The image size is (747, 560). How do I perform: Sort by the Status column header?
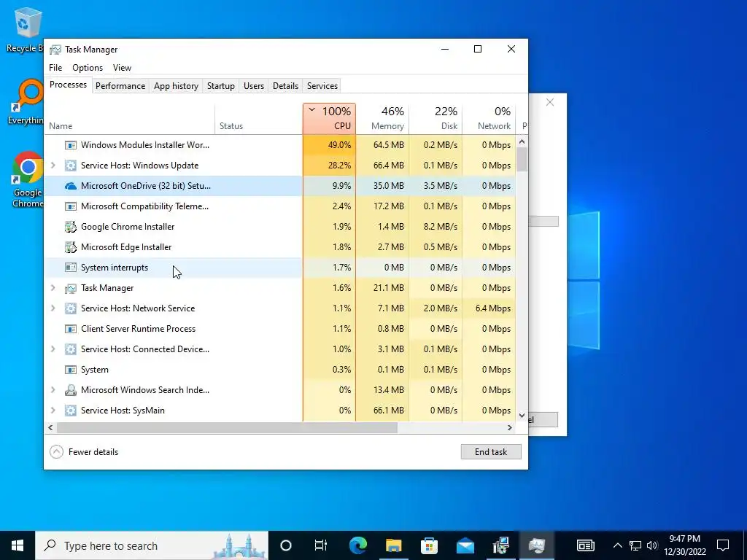[x=259, y=119]
